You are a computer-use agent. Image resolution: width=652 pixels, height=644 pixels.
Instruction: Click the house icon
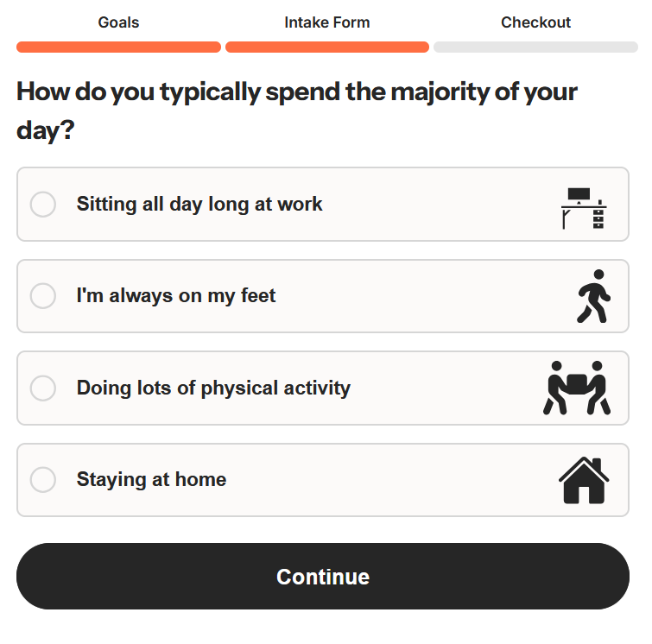584,480
